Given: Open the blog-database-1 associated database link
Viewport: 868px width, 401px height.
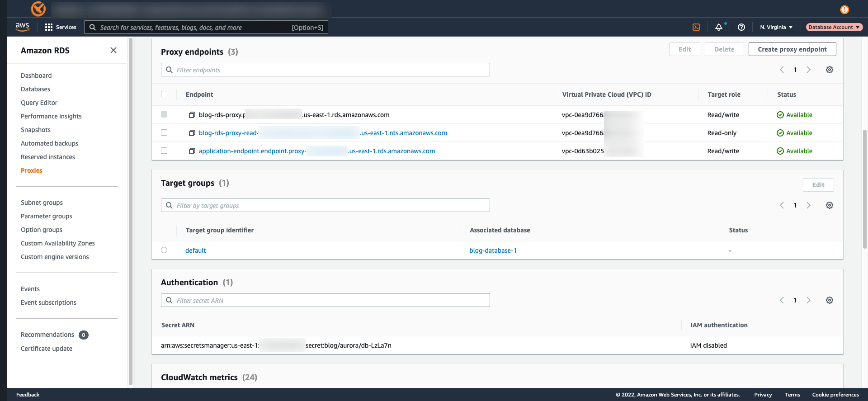Looking at the screenshot, I should 493,250.
